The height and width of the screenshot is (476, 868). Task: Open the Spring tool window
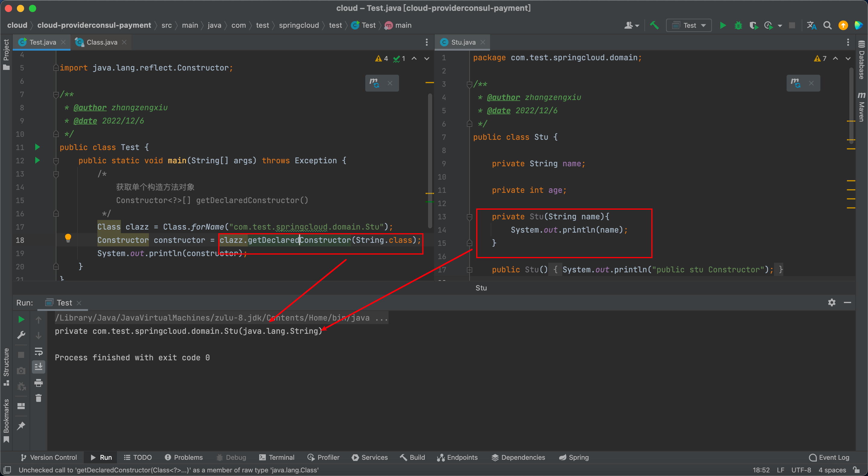[574, 457]
